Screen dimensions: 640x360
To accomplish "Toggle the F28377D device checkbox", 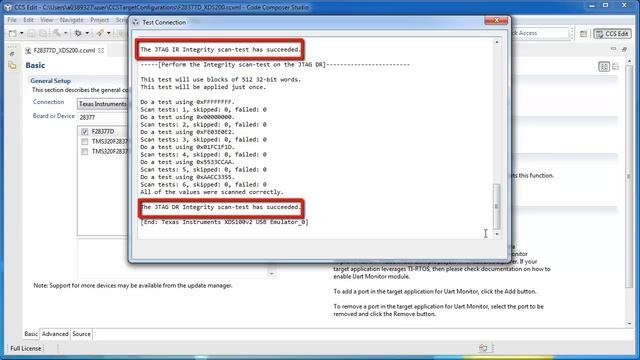I will (x=84, y=131).
